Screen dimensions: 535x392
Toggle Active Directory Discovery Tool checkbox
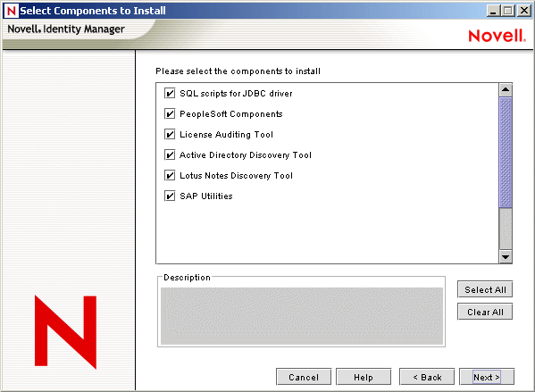pos(170,154)
